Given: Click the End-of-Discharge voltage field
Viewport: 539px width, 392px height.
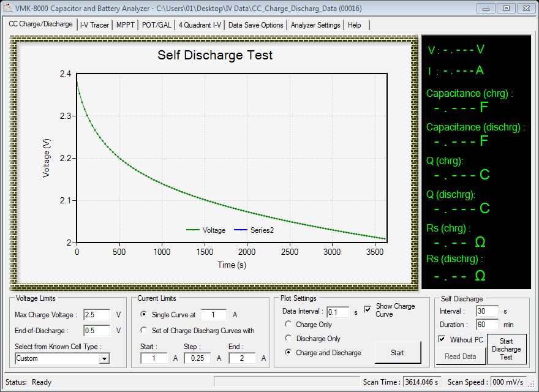Looking at the screenshot, I should pyautogui.click(x=97, y=331).
